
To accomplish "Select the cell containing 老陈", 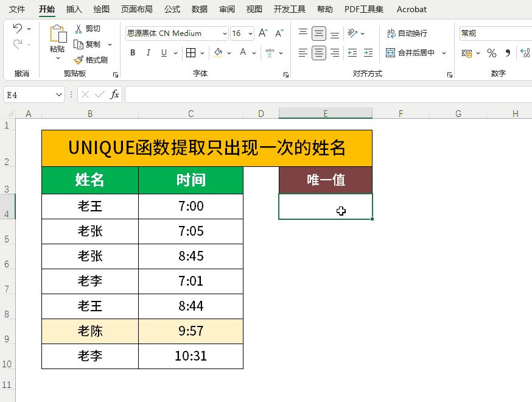I will (x=89, y=331).
